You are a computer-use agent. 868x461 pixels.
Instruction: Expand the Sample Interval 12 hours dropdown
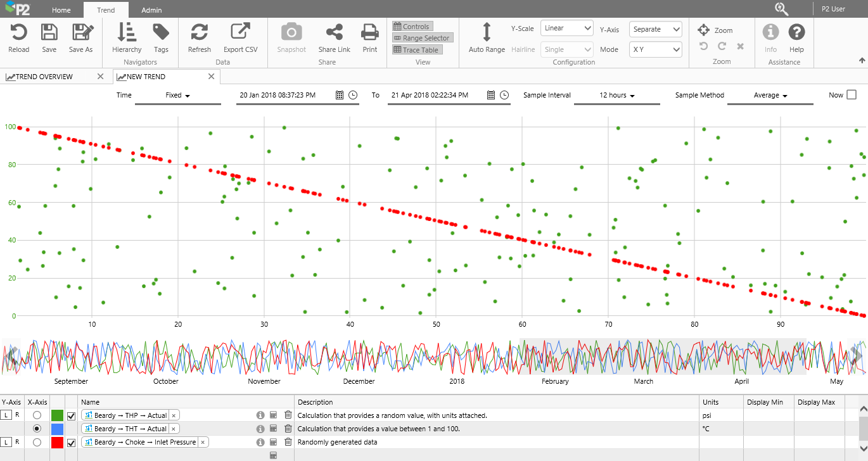tap(616, 95)
